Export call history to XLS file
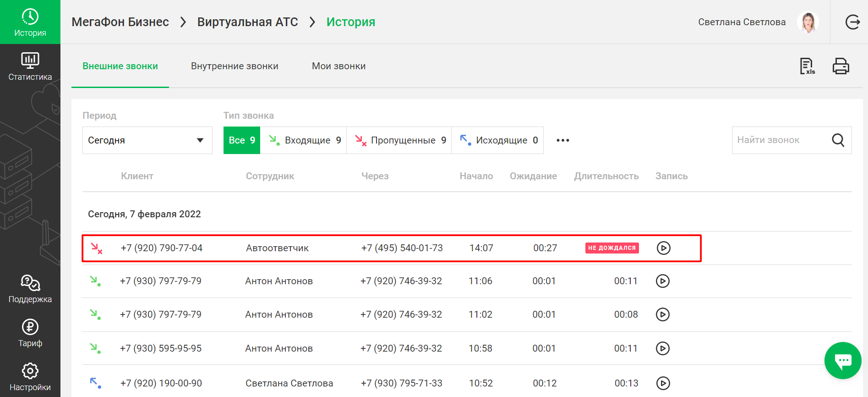868x397 pixels. [x=807, y=66]
